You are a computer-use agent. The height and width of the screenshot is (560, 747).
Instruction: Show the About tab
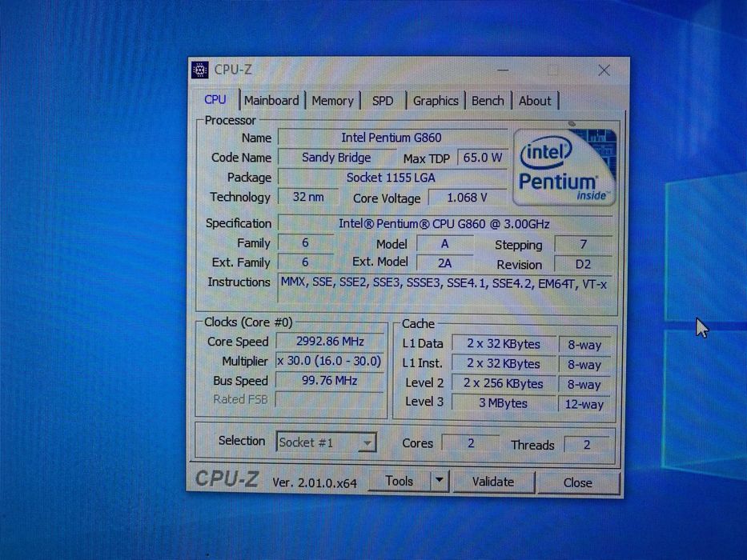tap(535, 101)
